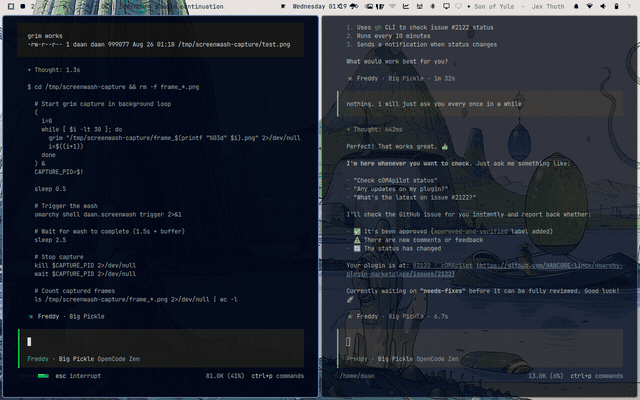Click the dimmed wifi tray icon
Image resolution: width=640 pixels, height=400 pixels.
393,6
